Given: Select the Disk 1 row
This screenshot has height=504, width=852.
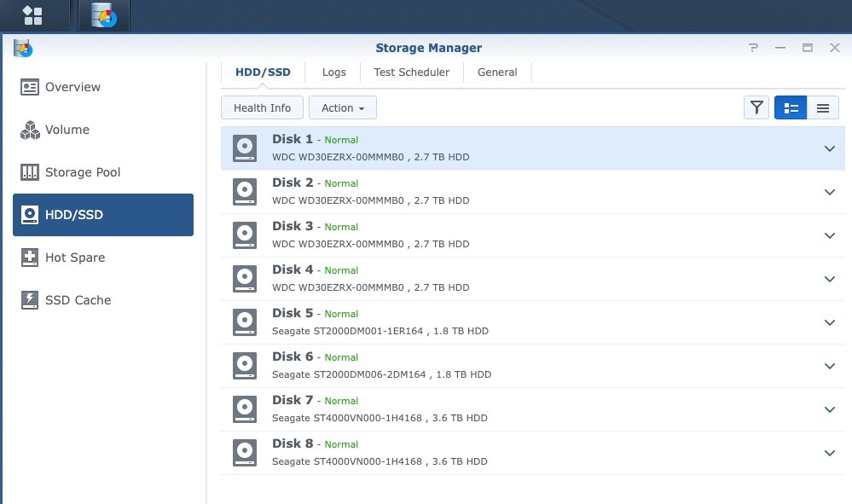Looking at the screenshot, I should (512, 148).
